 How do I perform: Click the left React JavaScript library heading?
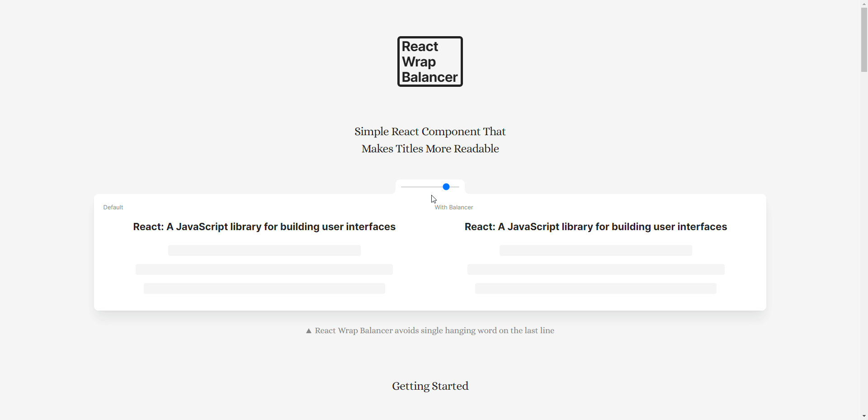coord(264,227)
